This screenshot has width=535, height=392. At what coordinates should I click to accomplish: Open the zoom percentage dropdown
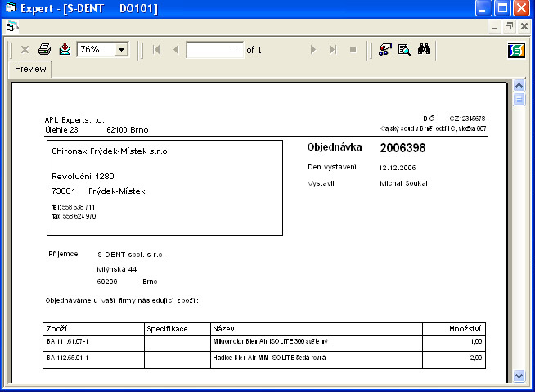pos(122,50)
